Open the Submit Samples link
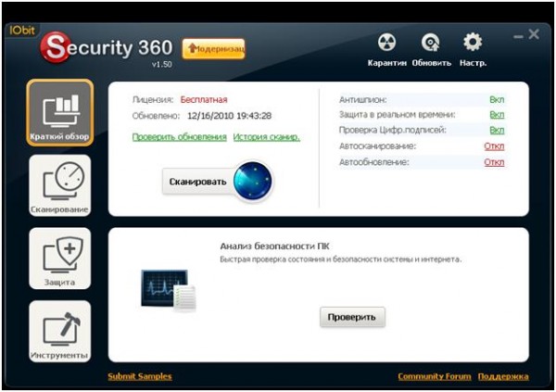This screenshot has width=556, height=392. [140, 376]
